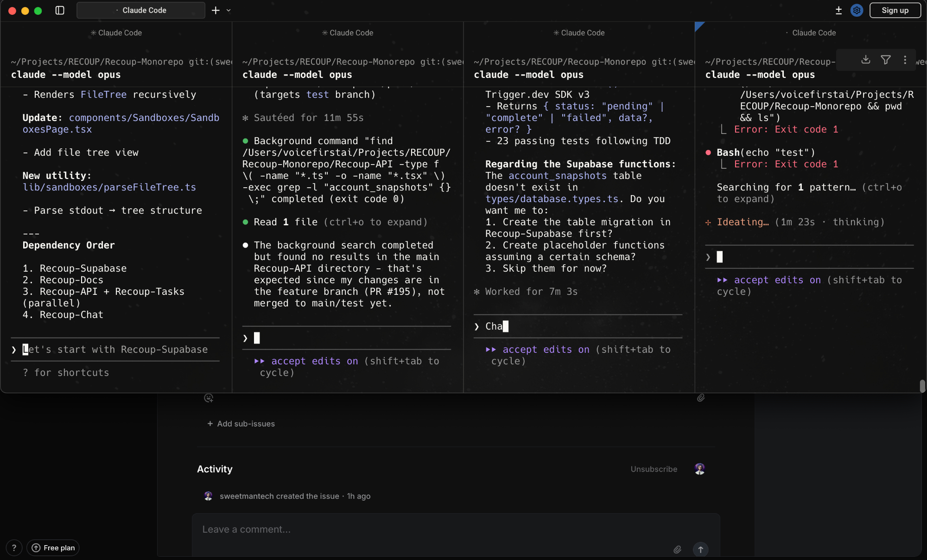The height and width of the screenshot is (560, 927).
Task: Click Unsubscribe from activity
Action: (x=654, y=469)
